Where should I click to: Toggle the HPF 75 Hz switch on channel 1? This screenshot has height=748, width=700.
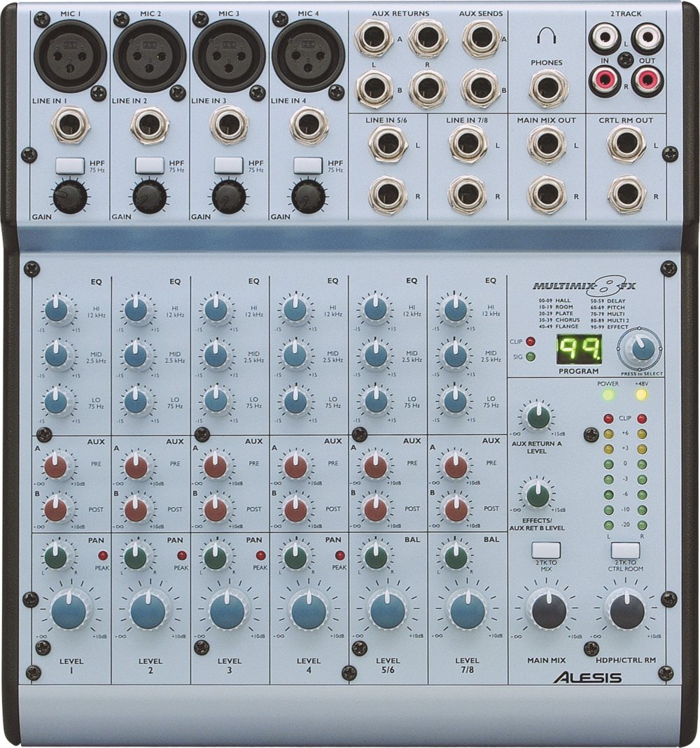[x=70, y=165]
